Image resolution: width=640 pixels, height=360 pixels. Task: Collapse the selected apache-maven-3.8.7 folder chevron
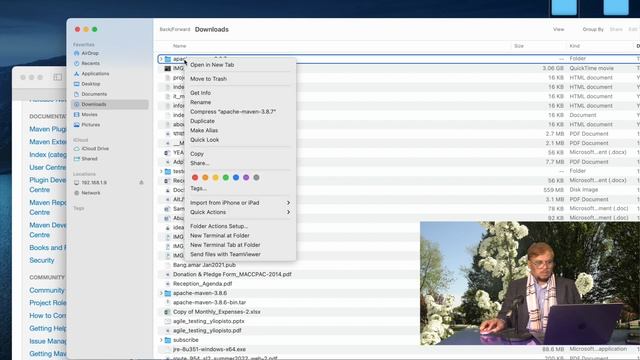click(x=161, y=59)
